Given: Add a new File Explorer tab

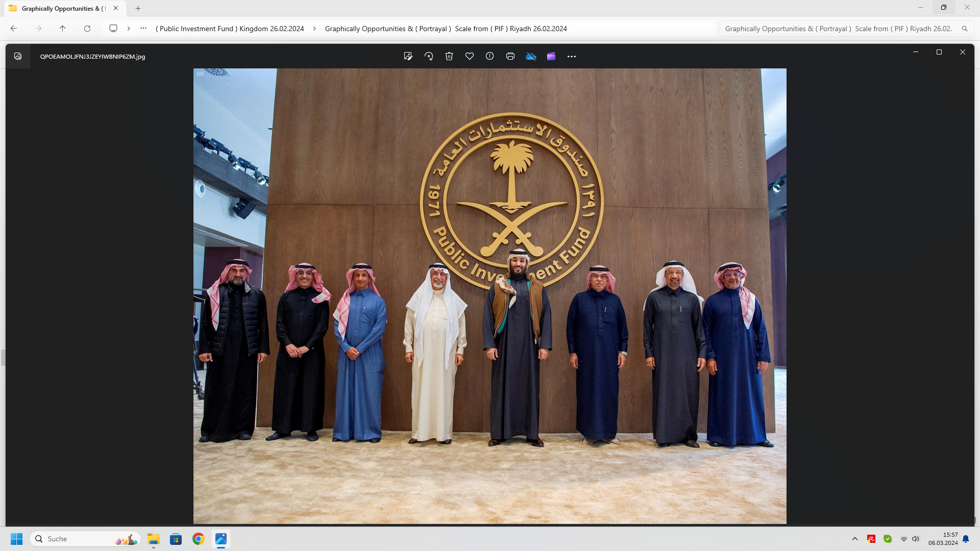Looking at the screenshot, I should (138, 8).
